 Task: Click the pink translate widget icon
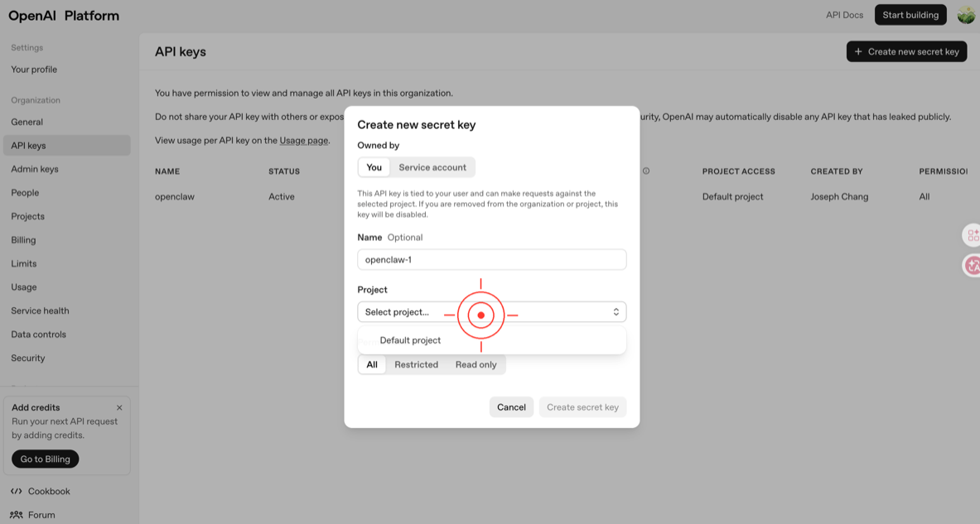973,266
